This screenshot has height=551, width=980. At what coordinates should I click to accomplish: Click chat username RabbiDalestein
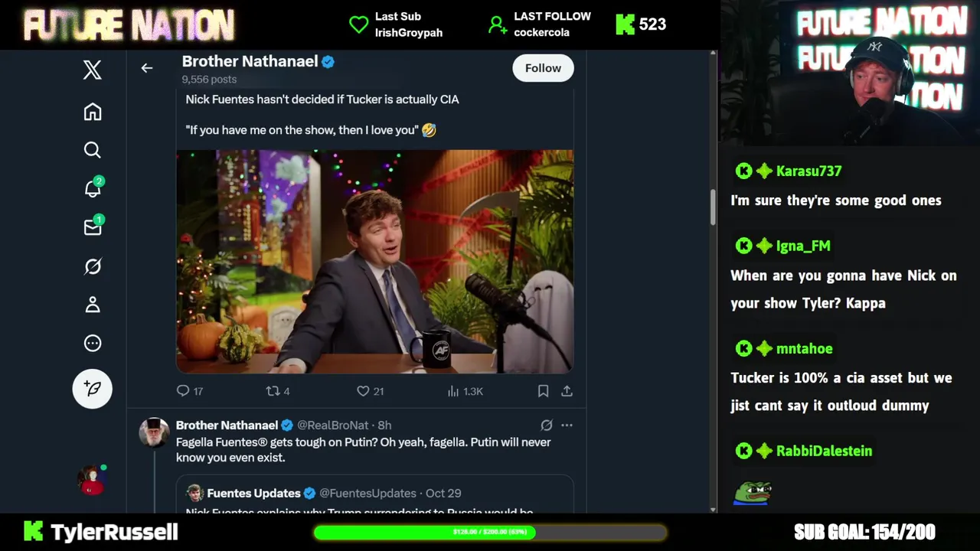824,451
